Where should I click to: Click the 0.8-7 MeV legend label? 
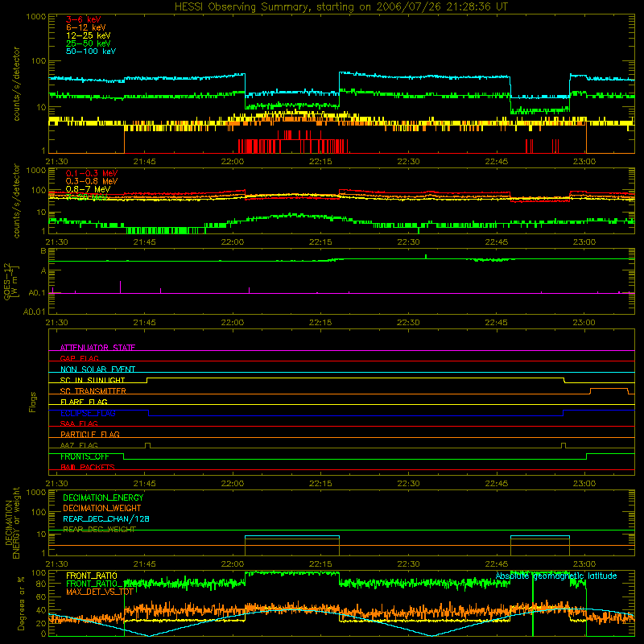tap(88, 189)
